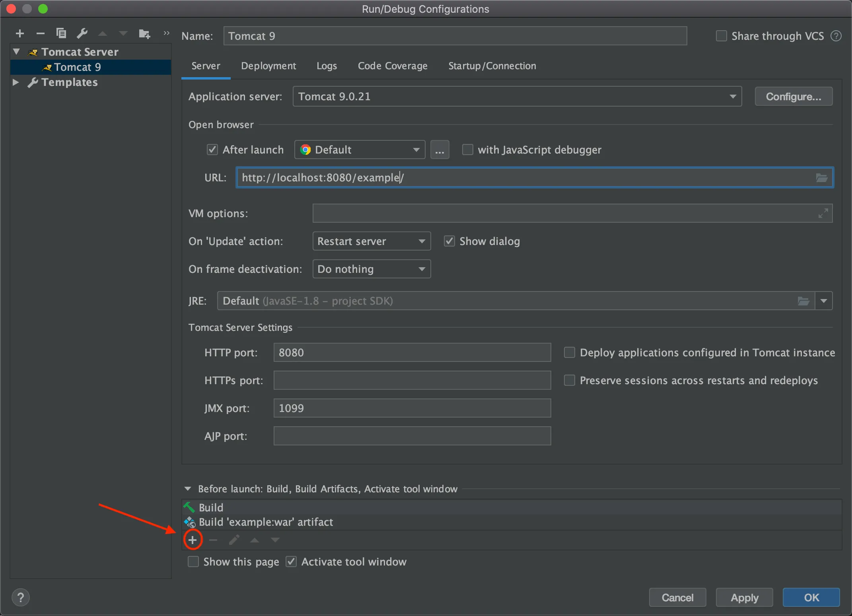The height and width of the screenshot is (616, 852).
Task: Enable Share through VCS checkbox
Action: (721, 36)
